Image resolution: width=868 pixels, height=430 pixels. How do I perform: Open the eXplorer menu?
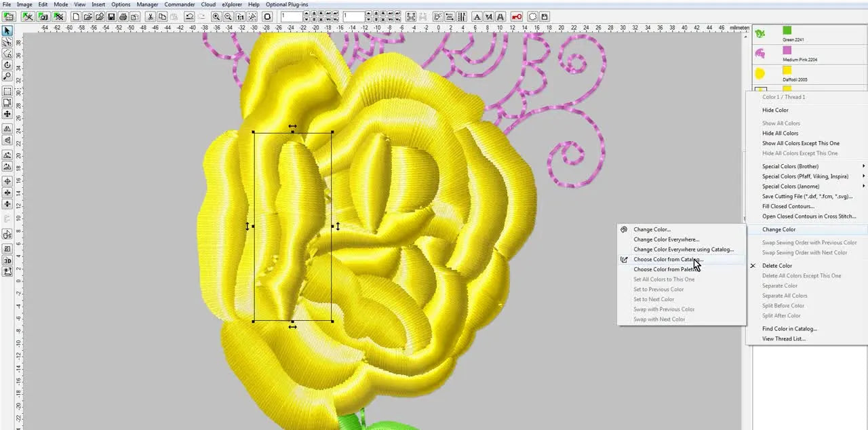click(x=232, y=4)
